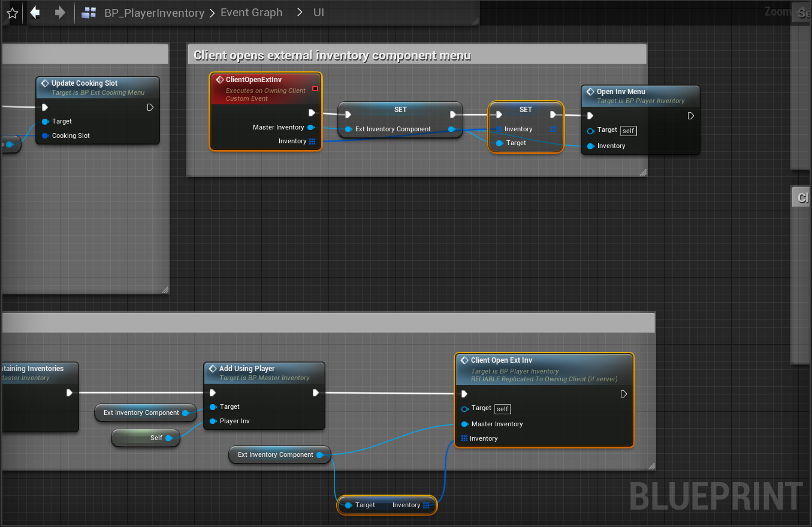Select Event Graph in the breadcrumb
The image size is (812, 527).
pyautogui.click(x=251, y=13)
